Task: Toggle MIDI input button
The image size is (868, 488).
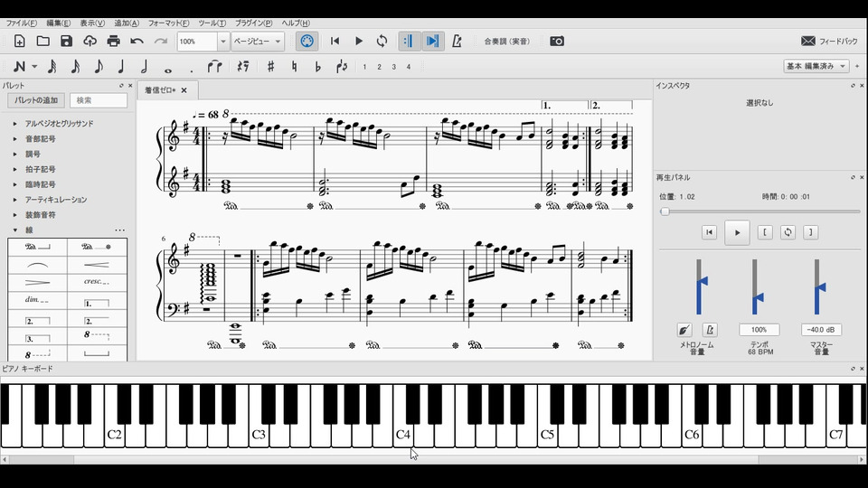Action: click(307, 42)
